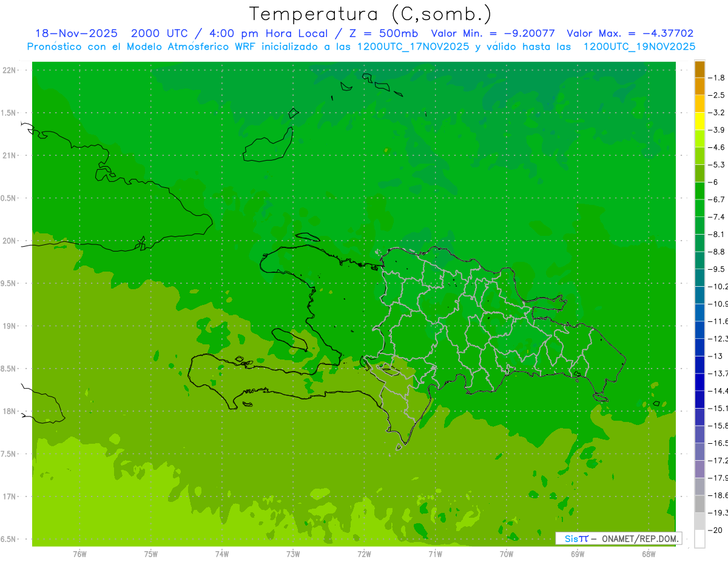Image resolution: width=728 pixels, height=562 pixels.
Task: Click the '-13' colorbar value
Action: coord(715,356)
